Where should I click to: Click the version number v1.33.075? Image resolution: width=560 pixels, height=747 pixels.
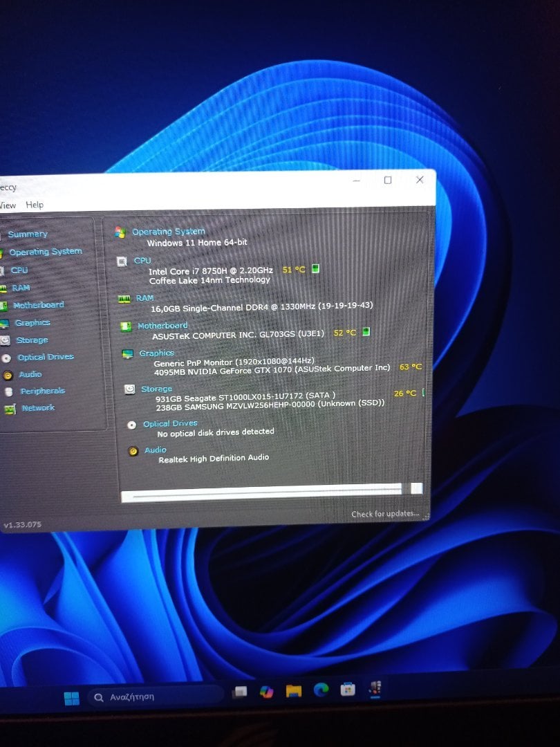22,524
